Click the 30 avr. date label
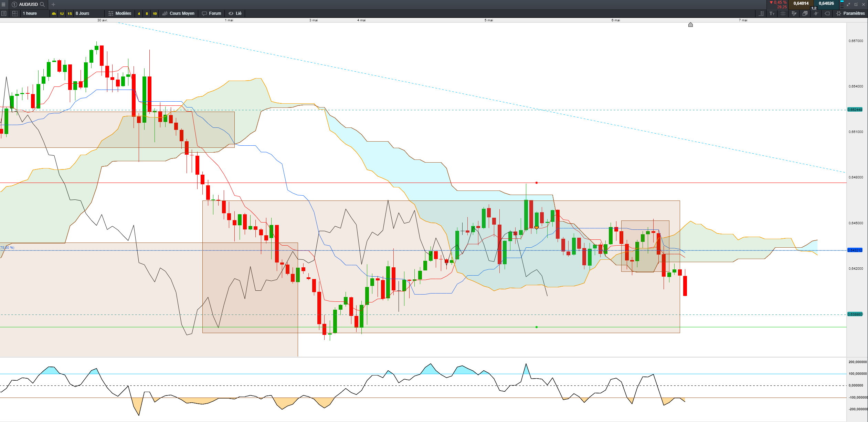 point(103,20)
